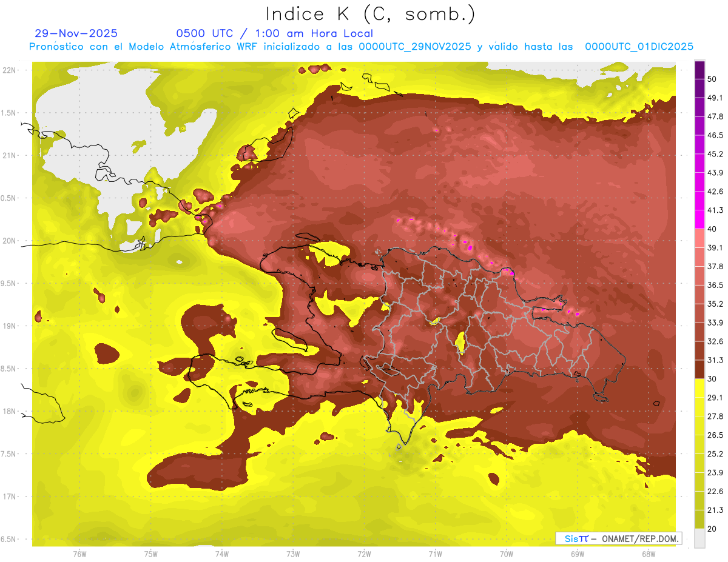Click the '21N' latitude label
The height and width of the screenshot is (562, 728).
click(x=9, y=155)
